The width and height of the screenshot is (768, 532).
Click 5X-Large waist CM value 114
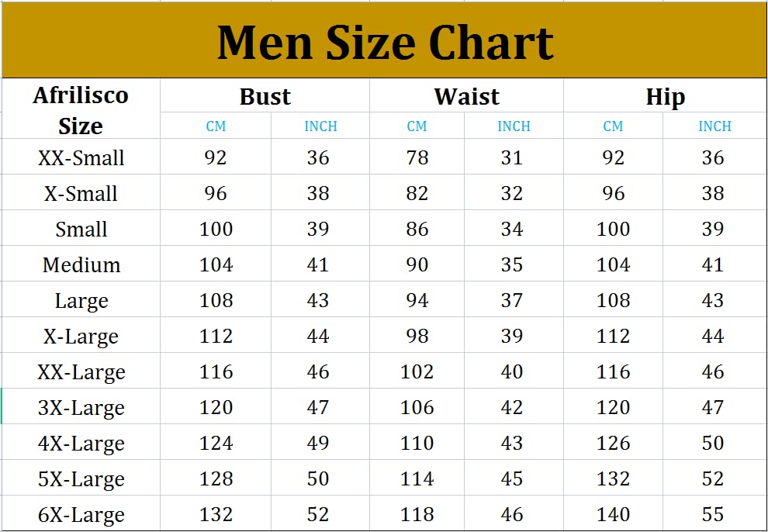click(417, 479)
